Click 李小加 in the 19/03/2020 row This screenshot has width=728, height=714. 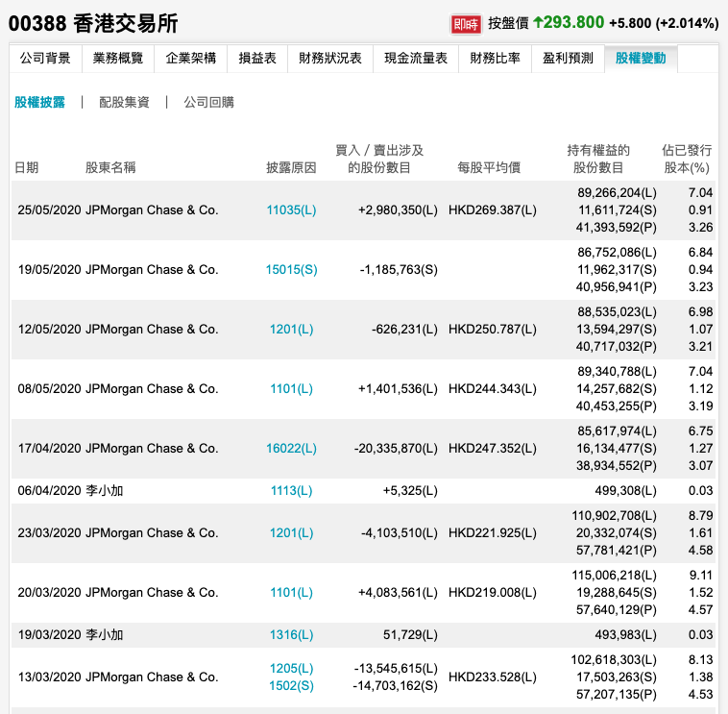(105, 634)
